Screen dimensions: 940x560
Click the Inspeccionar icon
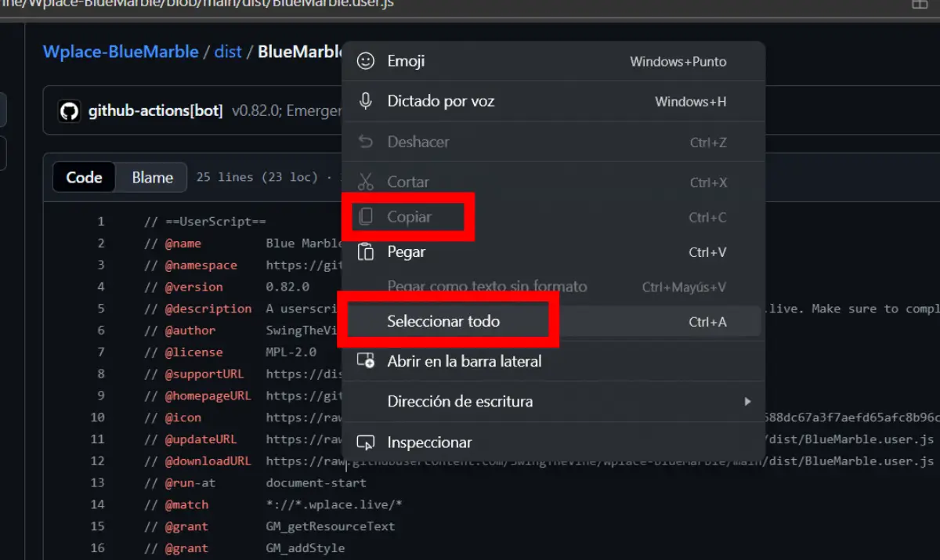click(x=366, y=443)
